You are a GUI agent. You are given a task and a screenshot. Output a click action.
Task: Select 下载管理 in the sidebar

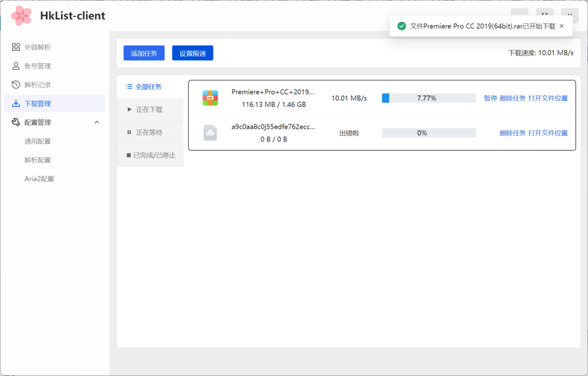coord(37,104)
